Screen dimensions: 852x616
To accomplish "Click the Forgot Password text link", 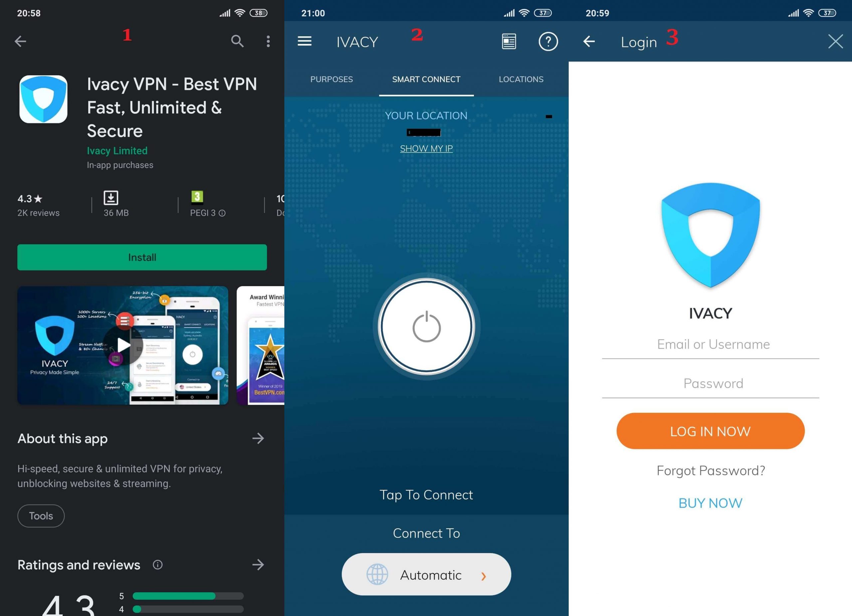I will pos(711,470).
